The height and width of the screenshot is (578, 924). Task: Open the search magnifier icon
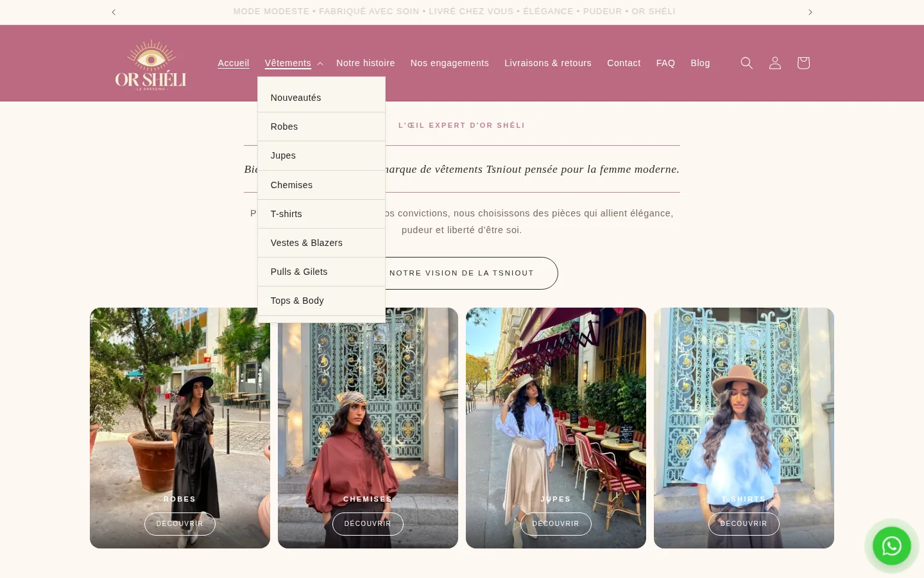pos(746,63)
